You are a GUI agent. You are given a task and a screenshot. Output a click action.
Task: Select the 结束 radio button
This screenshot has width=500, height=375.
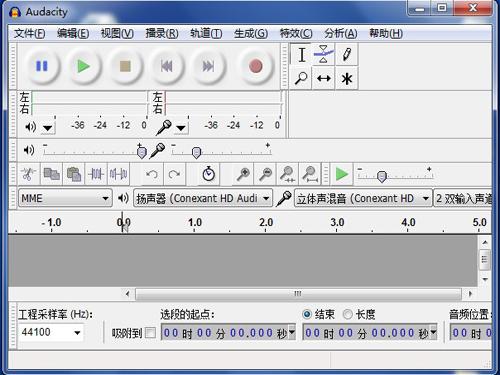coord(307,314)
